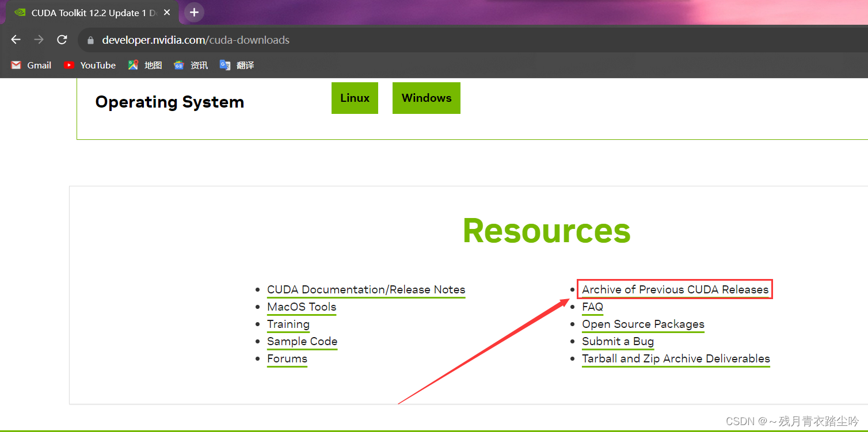Open the YouTube bookmark
The image size is (868, 432).
click(90, 65)
